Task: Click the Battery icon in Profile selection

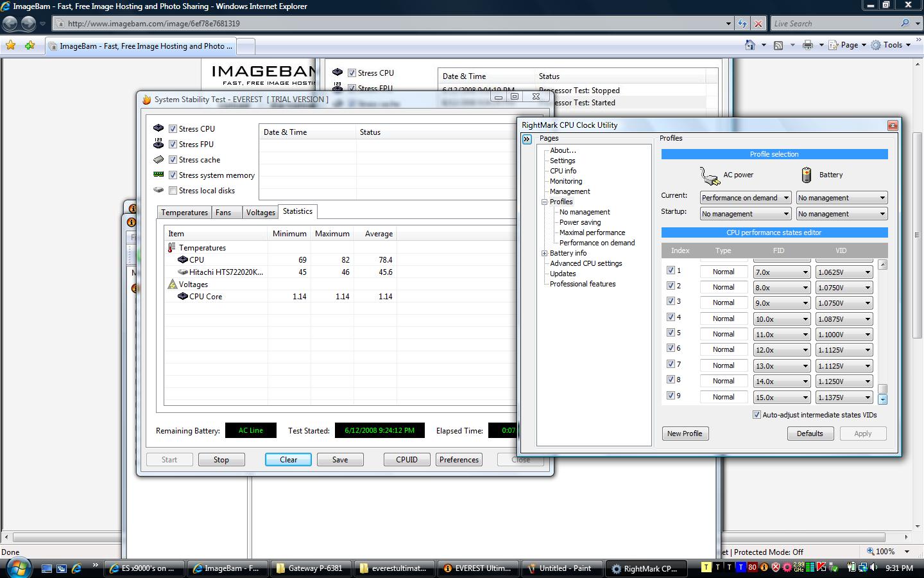Action: (807, 175)
